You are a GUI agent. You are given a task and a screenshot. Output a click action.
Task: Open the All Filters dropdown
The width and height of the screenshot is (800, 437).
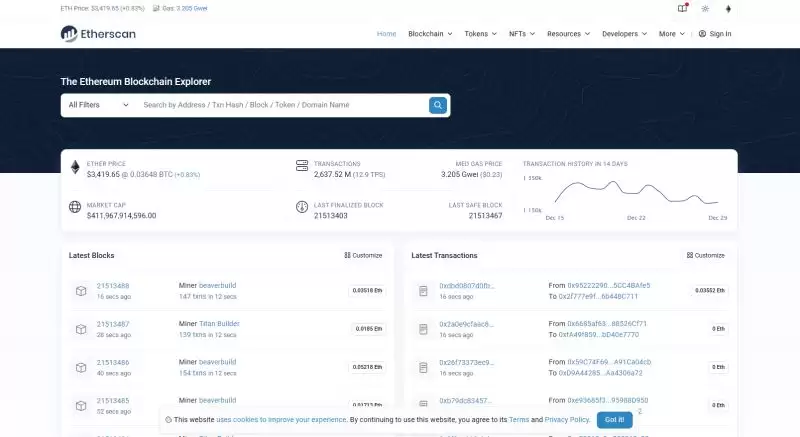98,105
